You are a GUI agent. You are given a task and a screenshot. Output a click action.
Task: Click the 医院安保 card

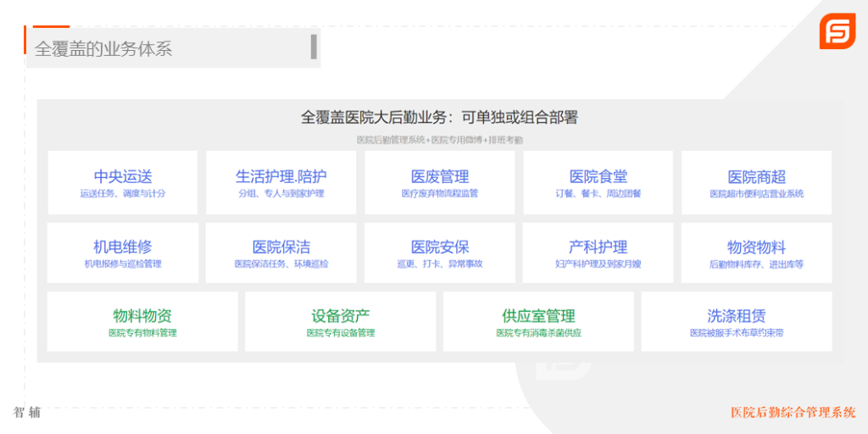click(439, 253)
